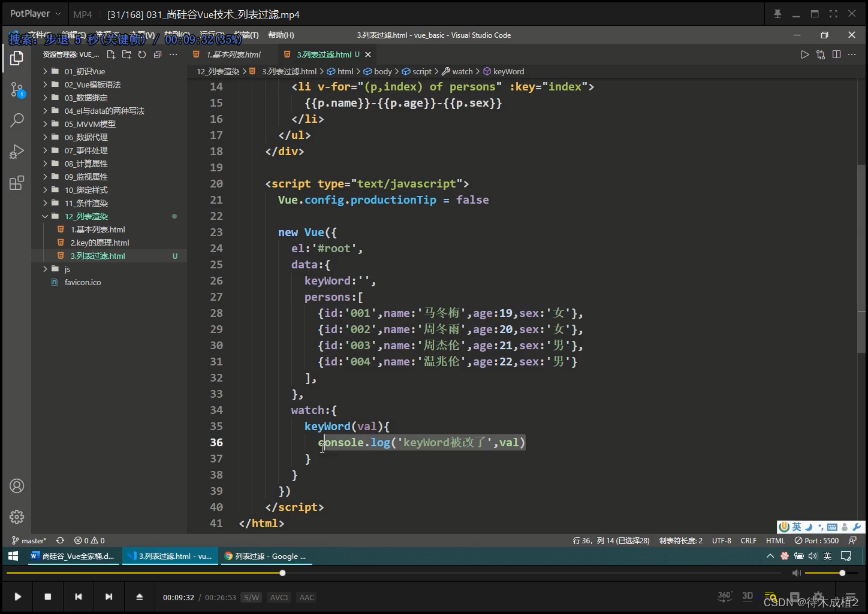This screenshot has height=614, width=868.
Task: Open the editor more actions menu
Action: click(852, 55)
